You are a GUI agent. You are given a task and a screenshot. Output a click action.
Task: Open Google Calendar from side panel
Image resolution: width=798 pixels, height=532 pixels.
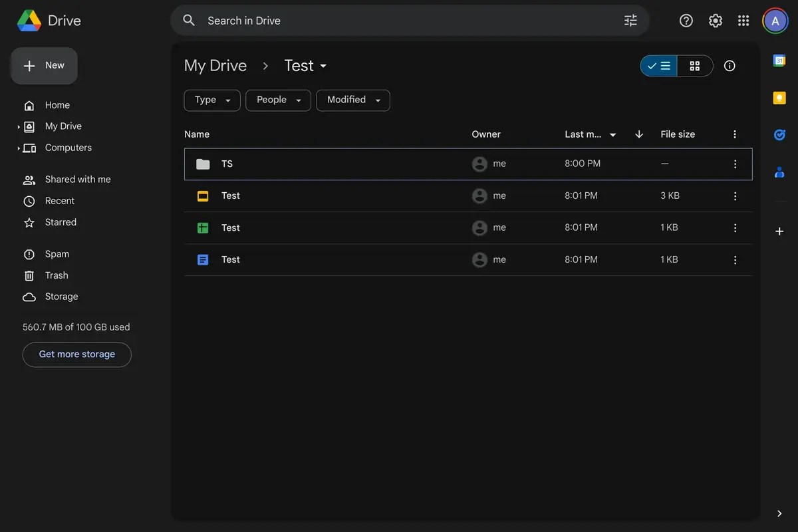click(x=779, y=59)
